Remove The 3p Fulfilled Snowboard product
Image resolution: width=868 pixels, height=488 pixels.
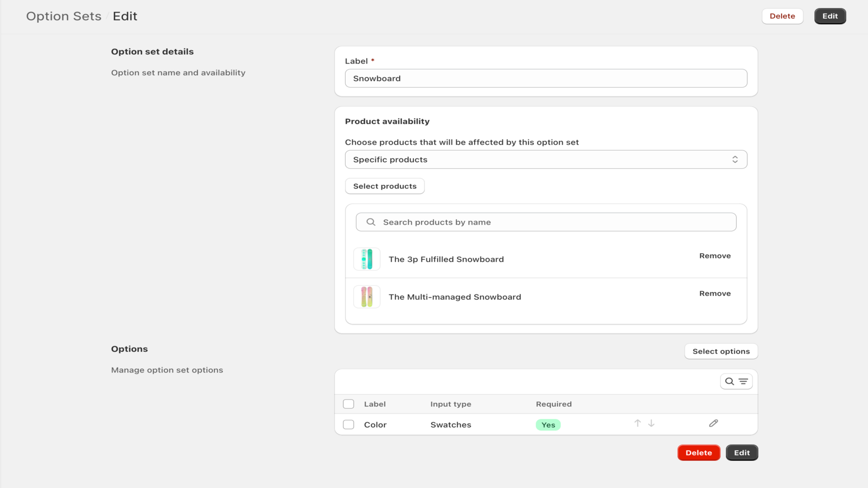tap(715, 255)
